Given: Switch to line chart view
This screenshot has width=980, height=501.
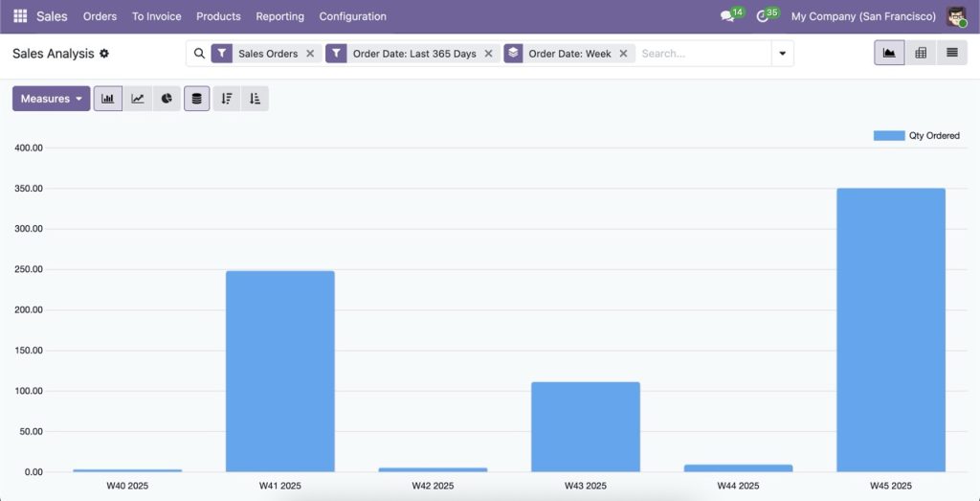Looking at the screenshot, I should point(138,99).
